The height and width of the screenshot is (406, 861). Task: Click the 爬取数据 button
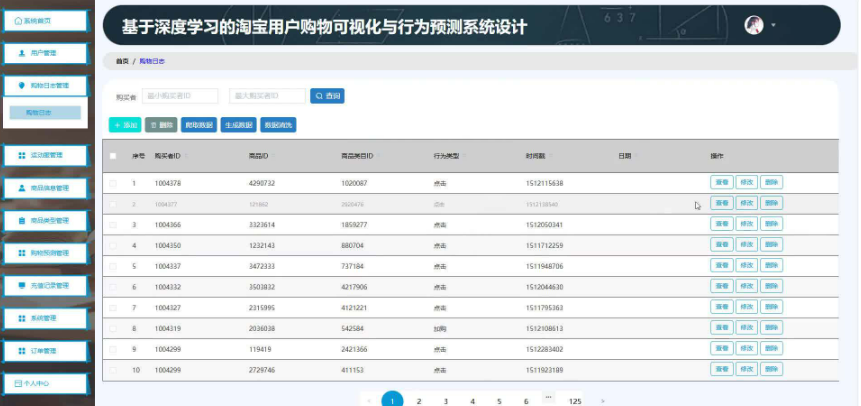click(199, 125)
